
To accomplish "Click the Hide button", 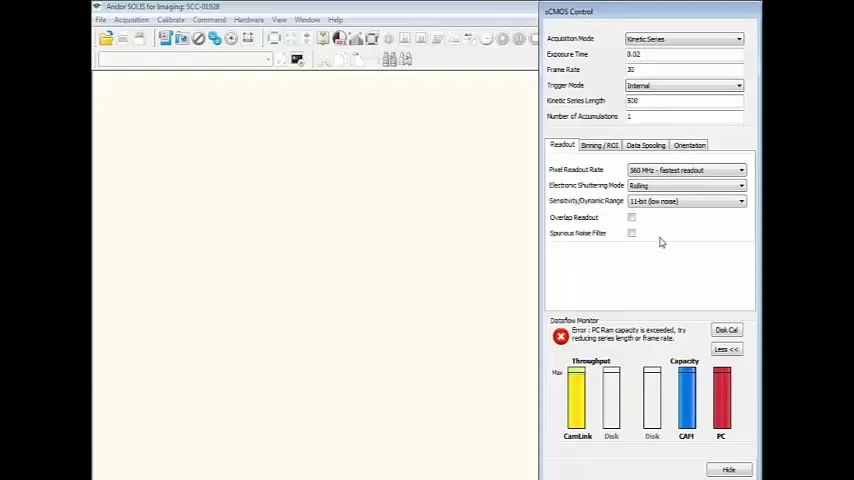I will point(729,470).
